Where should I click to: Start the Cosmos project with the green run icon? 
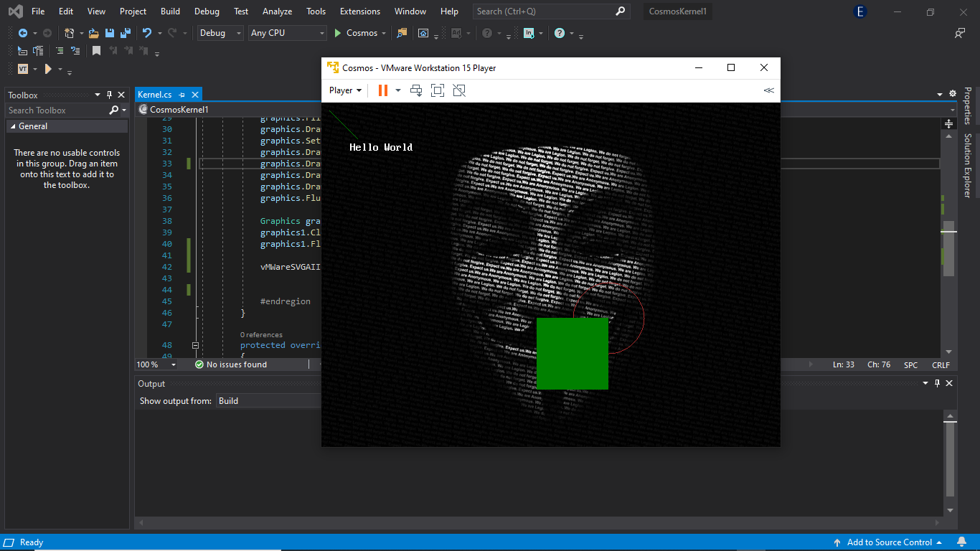coord(336,33)
